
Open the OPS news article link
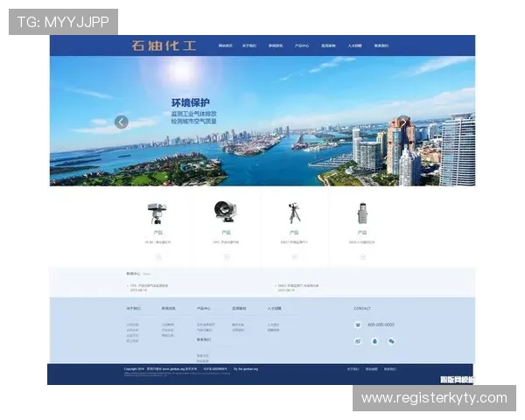(149, 286)
